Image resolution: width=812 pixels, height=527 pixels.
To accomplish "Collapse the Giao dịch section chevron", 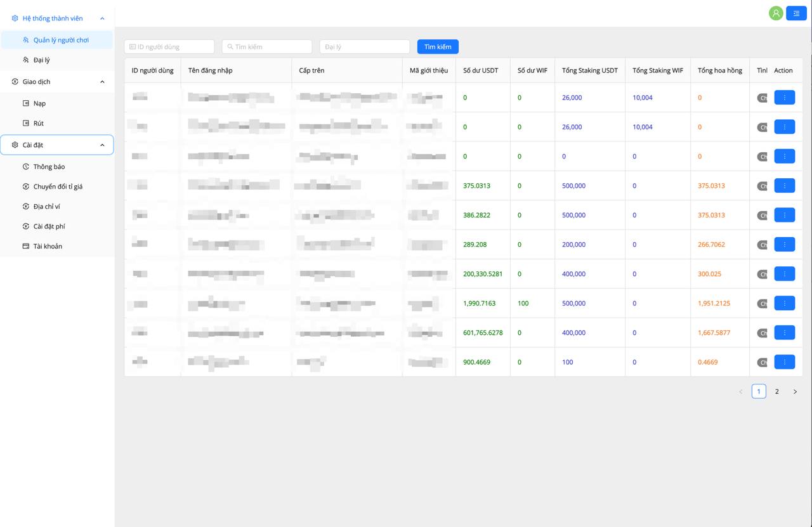I will point(102,82).
